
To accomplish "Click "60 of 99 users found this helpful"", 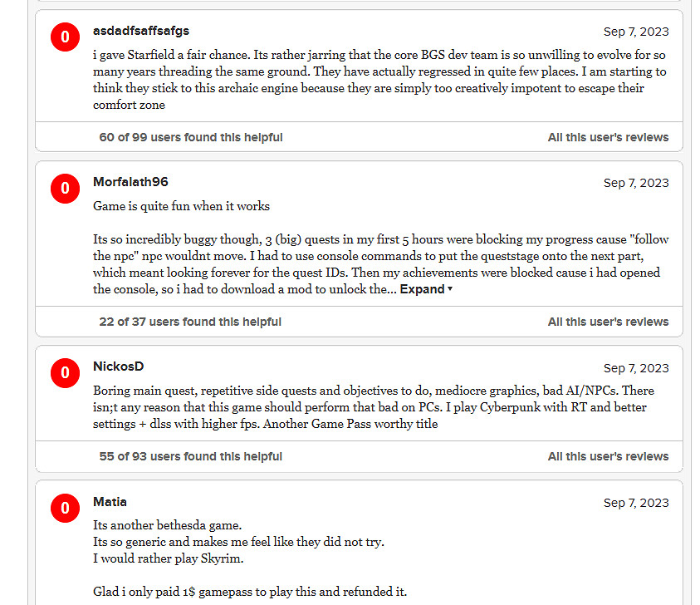I will (x=191, y=137).
